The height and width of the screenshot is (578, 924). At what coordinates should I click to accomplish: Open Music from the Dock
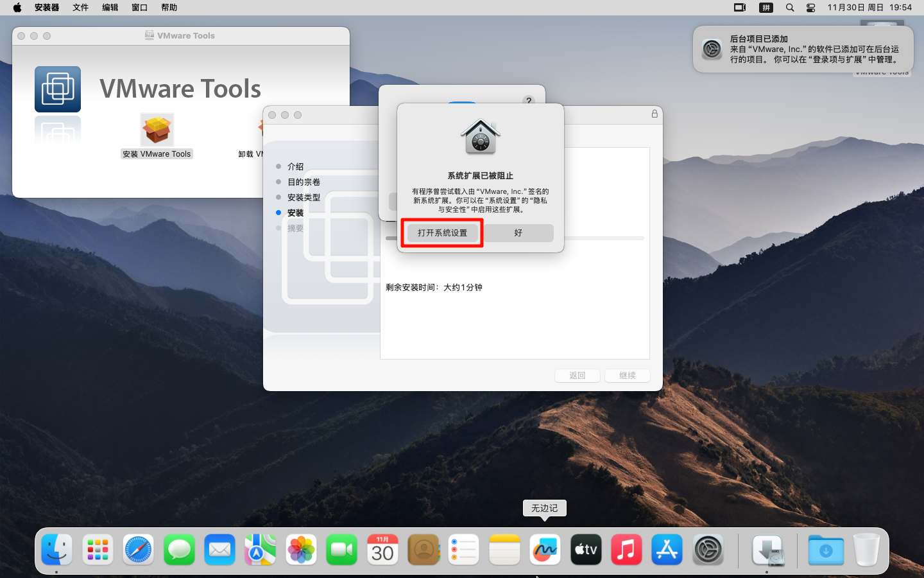(627, 550)
